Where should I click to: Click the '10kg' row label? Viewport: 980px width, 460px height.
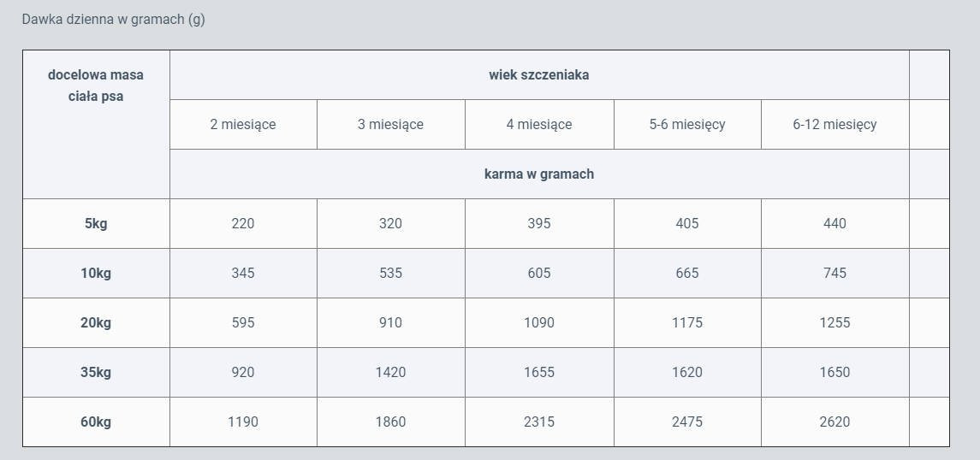point(96,273)
